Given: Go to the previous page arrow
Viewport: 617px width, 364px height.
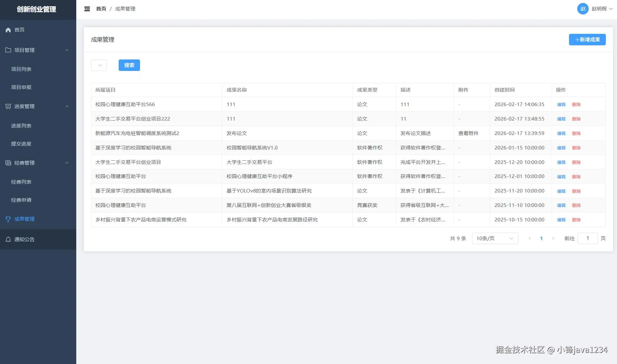Looking at the screenshot, I should point(530,239).
